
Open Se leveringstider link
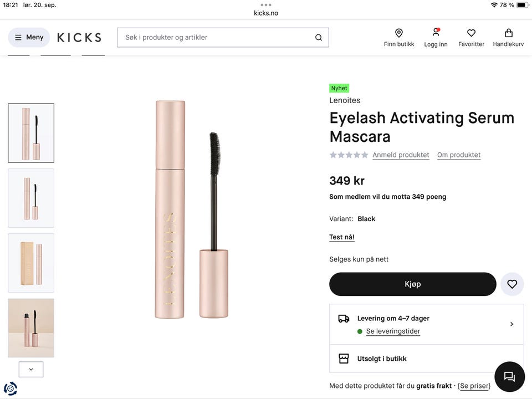(393, 331)
